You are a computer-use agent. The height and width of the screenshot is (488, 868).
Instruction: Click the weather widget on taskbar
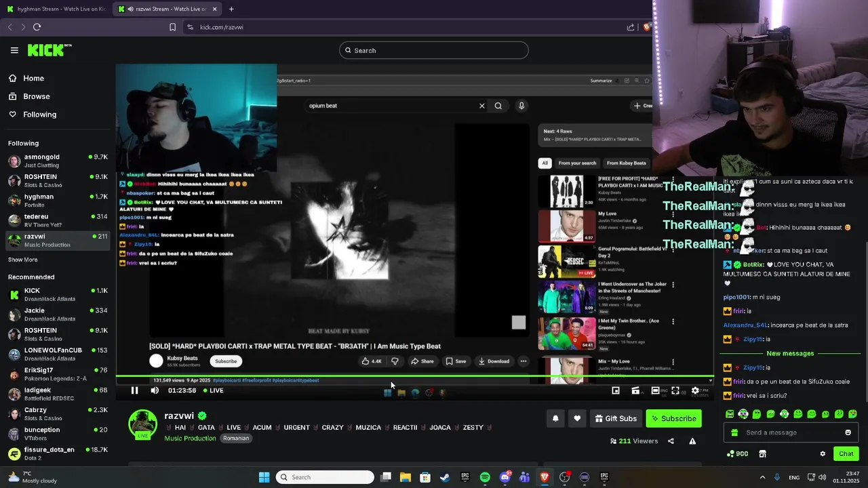[33, 477]
